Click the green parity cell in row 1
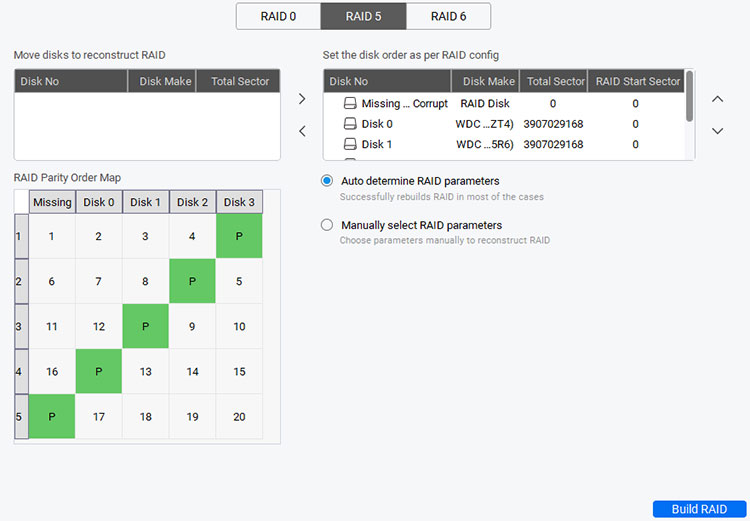Screen dimensions: 750x521 [239, 236]
